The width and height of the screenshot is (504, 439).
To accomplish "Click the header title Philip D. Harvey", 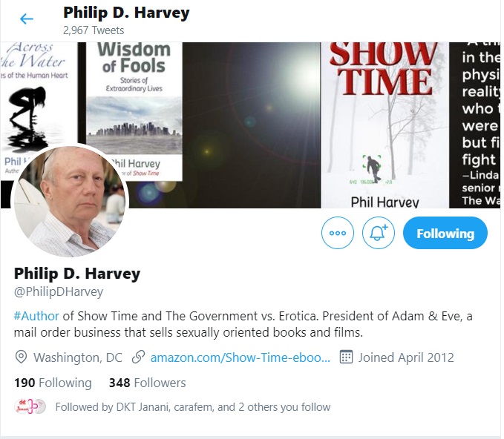I will click(x=126, y=13).
